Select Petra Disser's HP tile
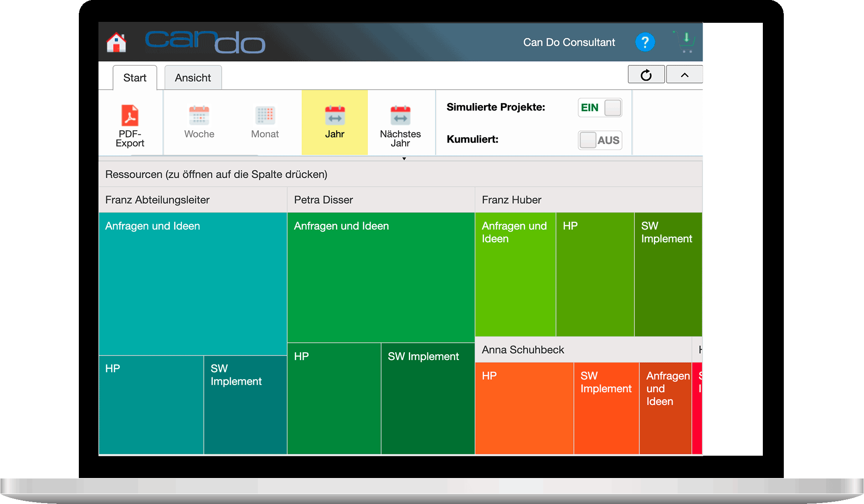The width and height of the screenshot is (864, 504). [334, 399]
